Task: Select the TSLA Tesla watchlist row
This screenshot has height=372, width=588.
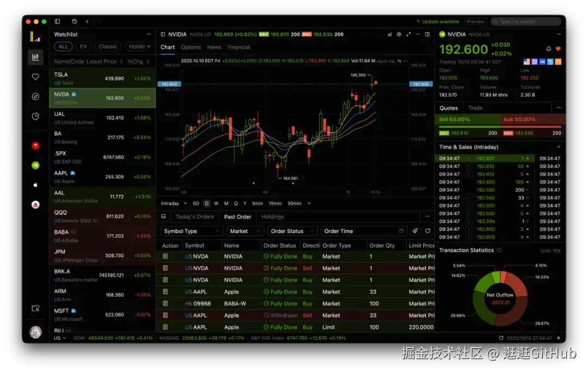Action: (102, 78)
